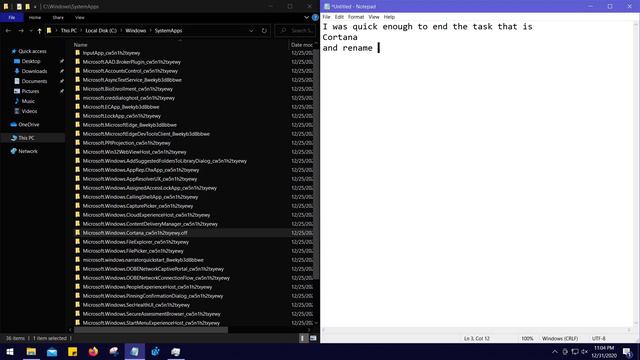Open Notepad File menu

coord(327,17)
